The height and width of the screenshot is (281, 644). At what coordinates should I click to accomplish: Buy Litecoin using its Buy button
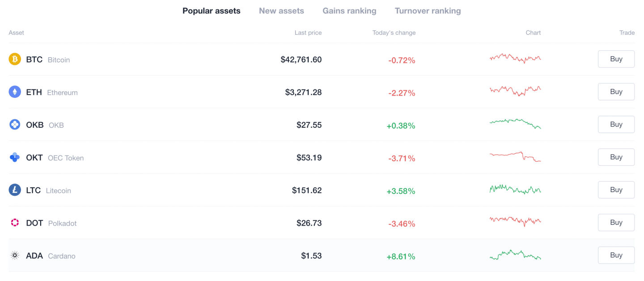pos(616,190)
